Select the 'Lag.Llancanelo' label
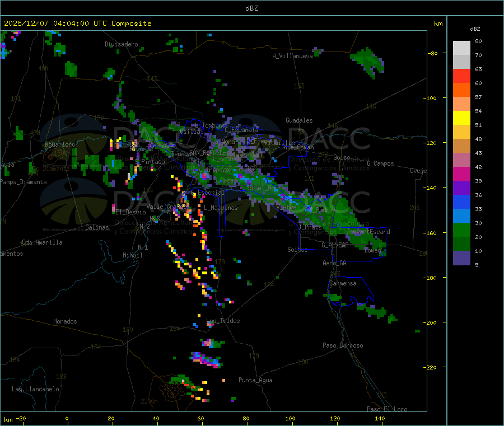 (35, 389)
